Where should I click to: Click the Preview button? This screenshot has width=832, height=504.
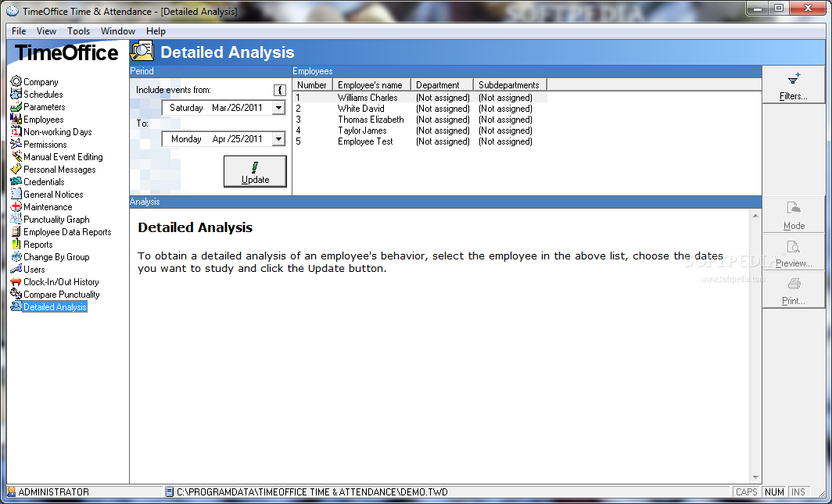click(794, 252)
